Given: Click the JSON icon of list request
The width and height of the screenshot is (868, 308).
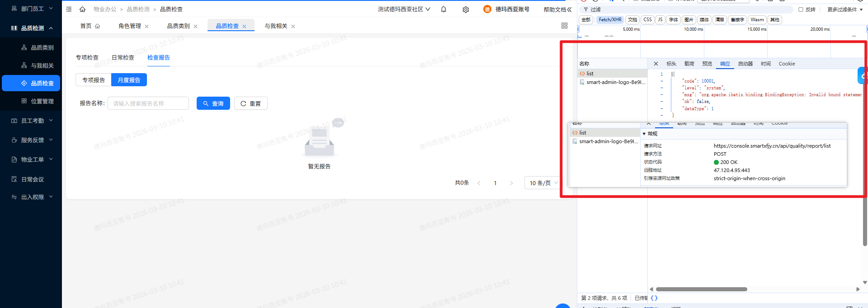Looking at the screenshot, I should coord(582,74).
